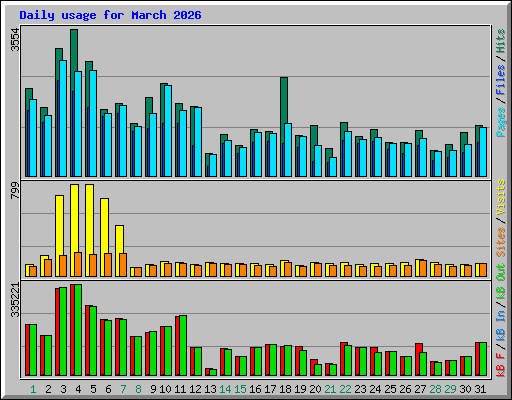Viewport: 512px width, 400px height.
Task: Click the green kB Out bar for day 4
Action: tap(78, 330)
